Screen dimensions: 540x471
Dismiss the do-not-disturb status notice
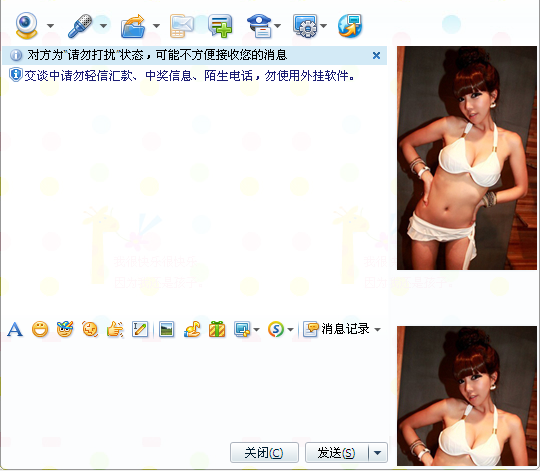pos(376,55)
